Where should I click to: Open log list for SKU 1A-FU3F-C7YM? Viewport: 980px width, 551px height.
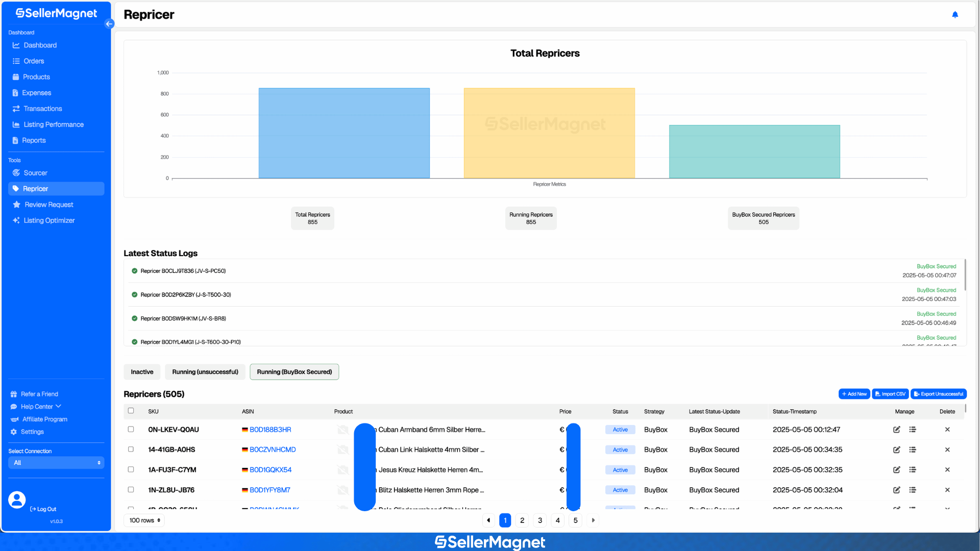(913, 470)
